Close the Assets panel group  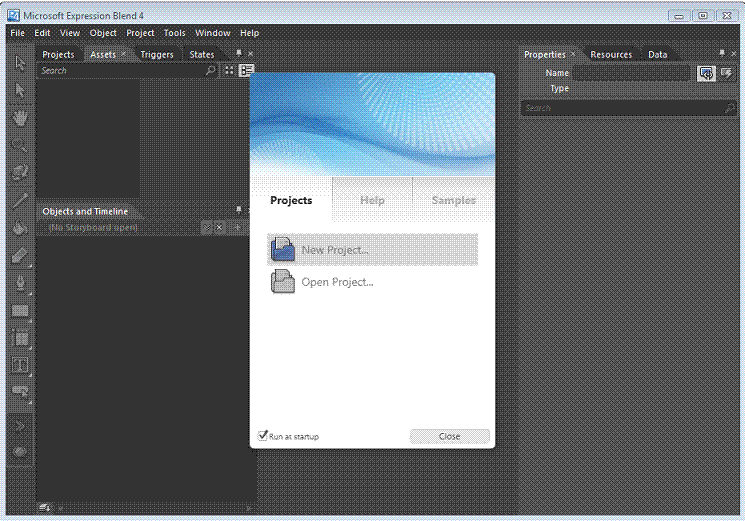tap(251, 54)
